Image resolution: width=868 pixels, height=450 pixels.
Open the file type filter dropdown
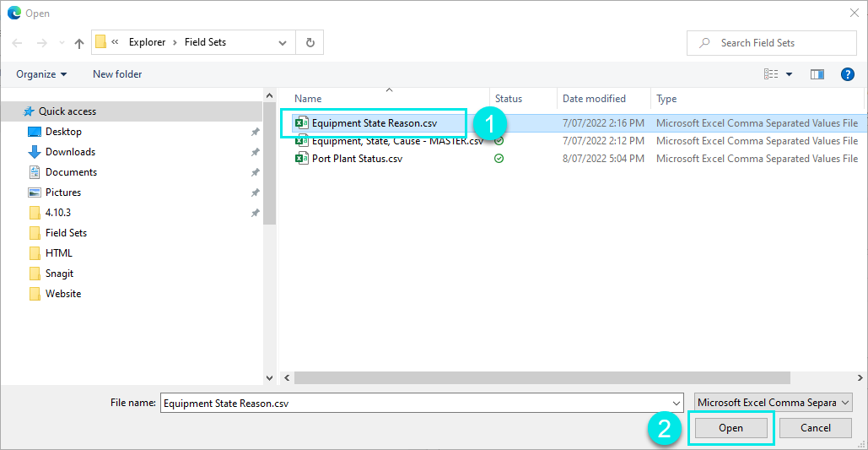point(773,403)
